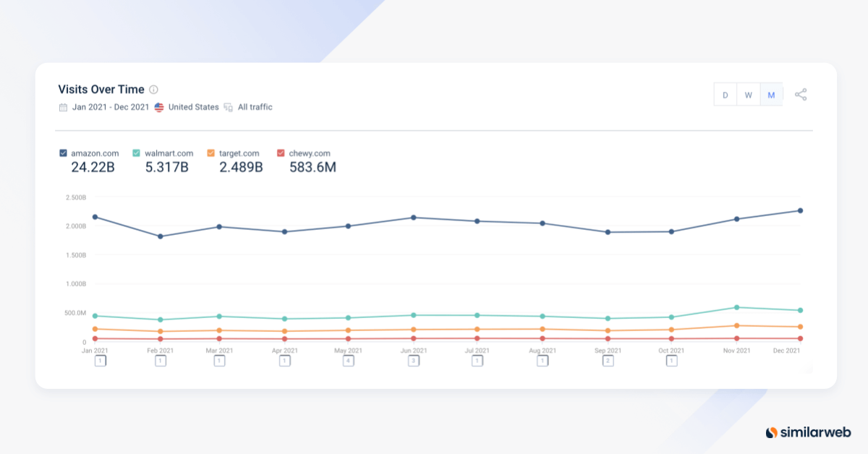This screenshot has width=868, height=454.
Task: Click the Visits Over Time title
Action: [101, 90]
